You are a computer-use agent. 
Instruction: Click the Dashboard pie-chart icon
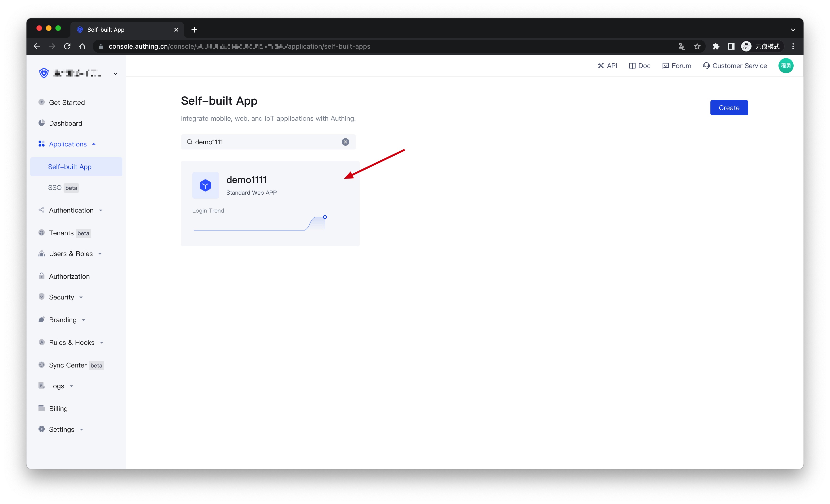point(41,123)
